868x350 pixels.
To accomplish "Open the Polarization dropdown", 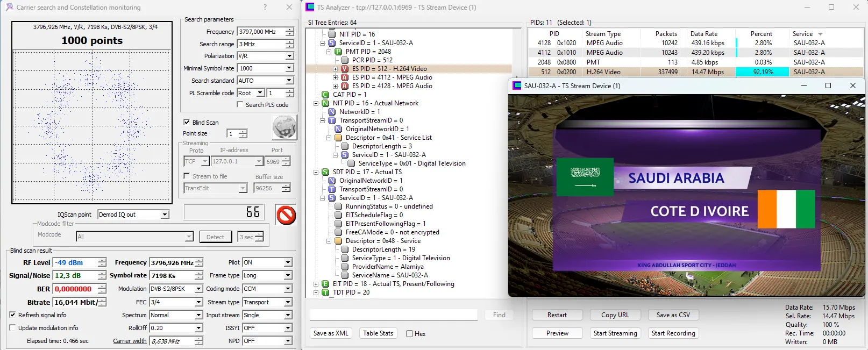I will tap(289, 56).
